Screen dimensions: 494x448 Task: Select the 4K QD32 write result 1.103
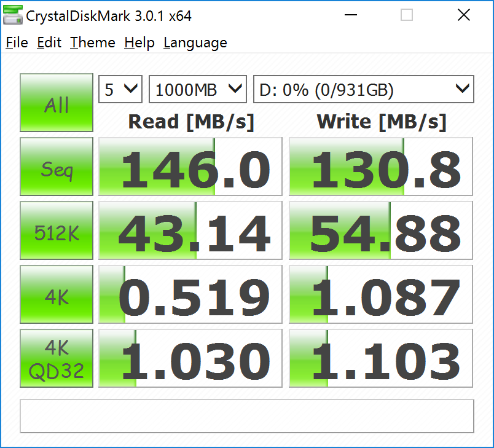click(x=381, y=358)
